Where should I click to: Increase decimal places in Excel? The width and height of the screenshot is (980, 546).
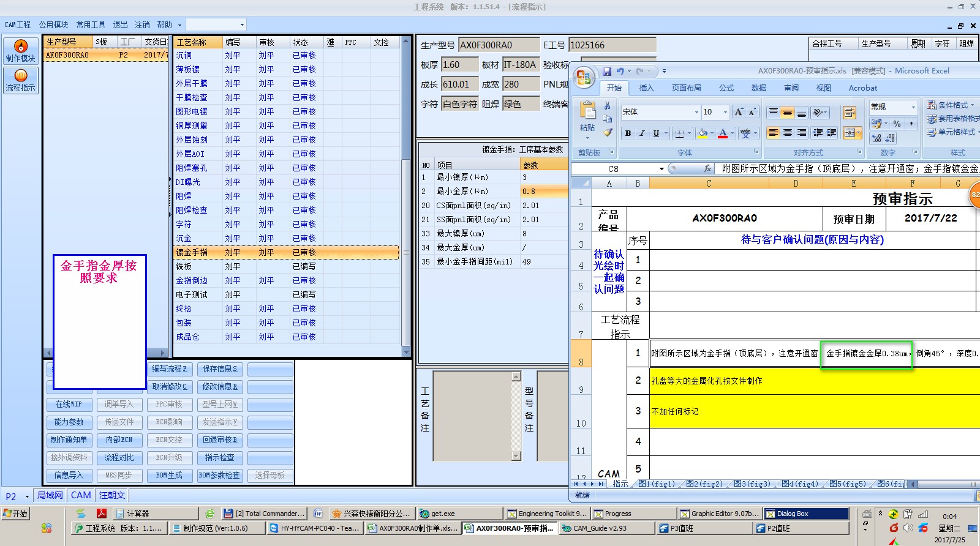(876, 138)
